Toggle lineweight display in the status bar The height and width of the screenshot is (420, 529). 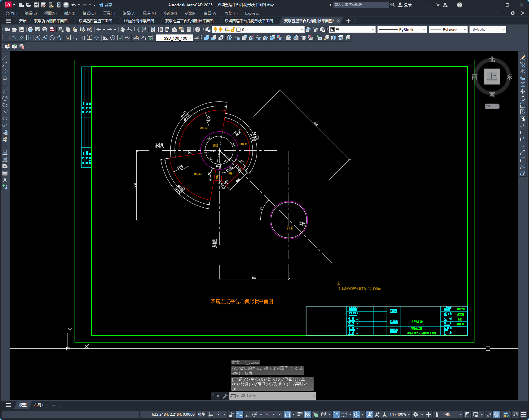pos(300,414)
